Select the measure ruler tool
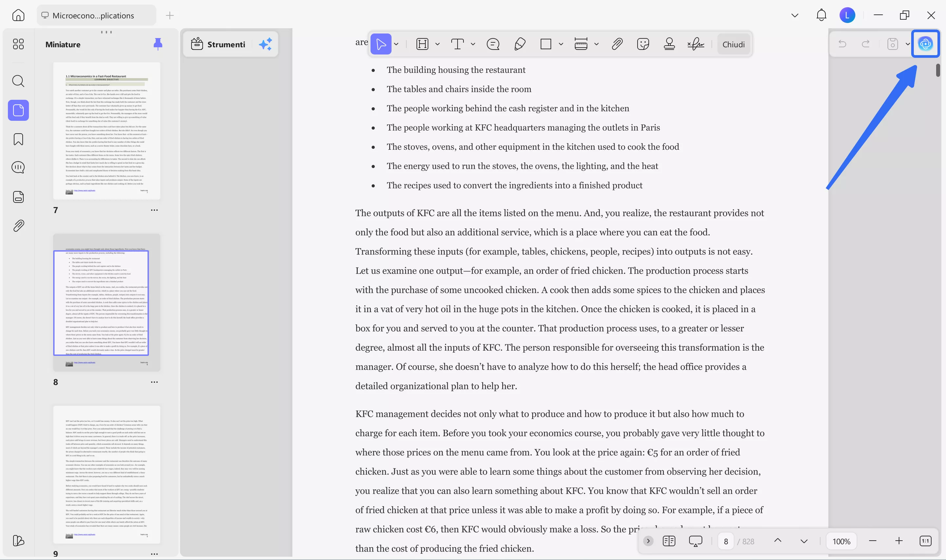Viewport: 946px width, 560px height. (581, 44)
